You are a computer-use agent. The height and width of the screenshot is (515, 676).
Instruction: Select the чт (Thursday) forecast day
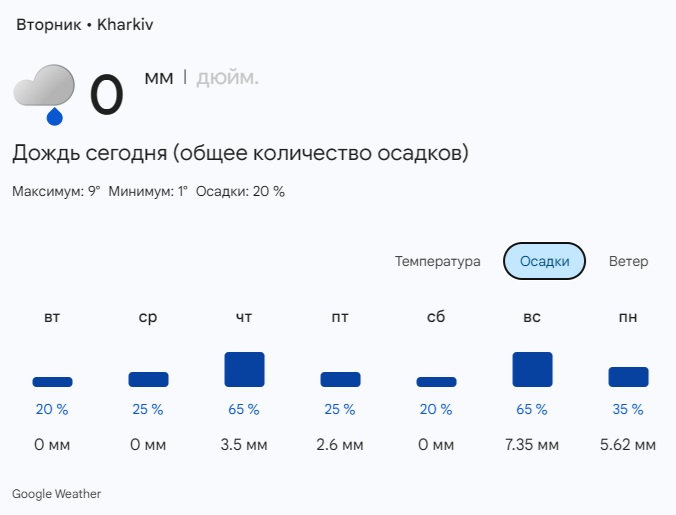click(x=244, y=318)
